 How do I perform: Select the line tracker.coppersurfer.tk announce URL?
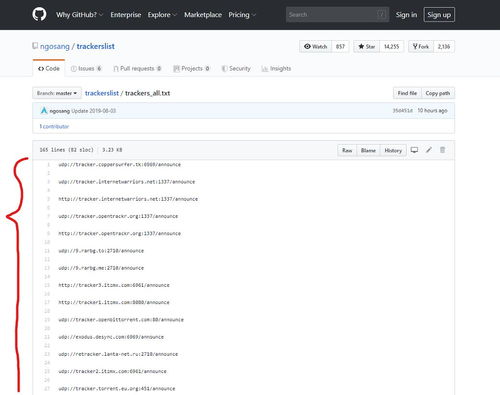click(x=120, y=164)
